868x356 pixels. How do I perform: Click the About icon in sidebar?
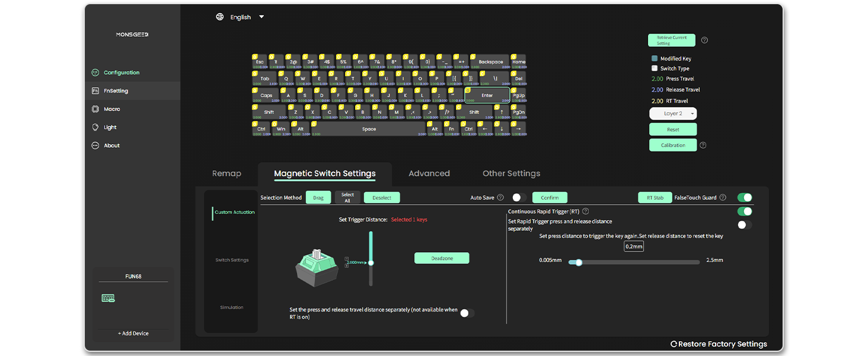coord(95,145)
